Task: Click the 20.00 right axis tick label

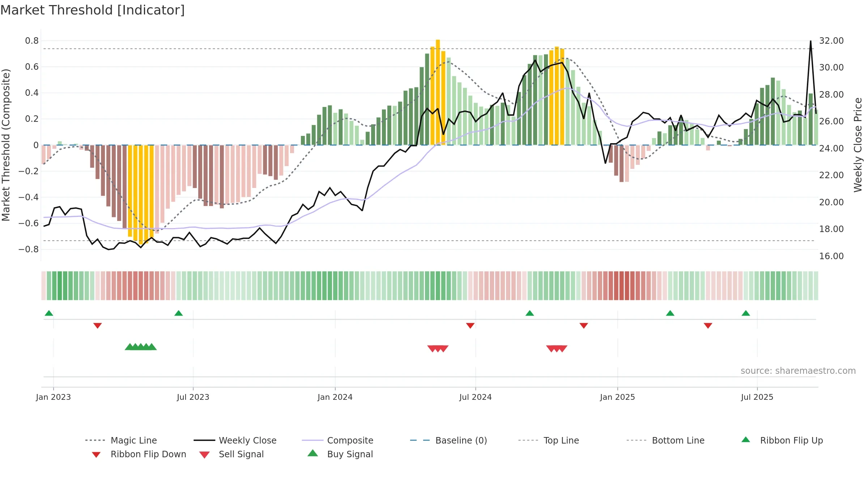Action: click(831, 202)
